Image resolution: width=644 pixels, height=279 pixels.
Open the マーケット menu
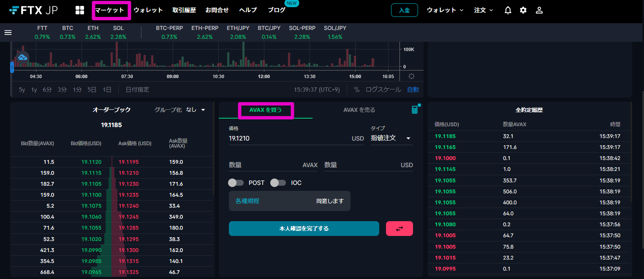tap(110, 10)
